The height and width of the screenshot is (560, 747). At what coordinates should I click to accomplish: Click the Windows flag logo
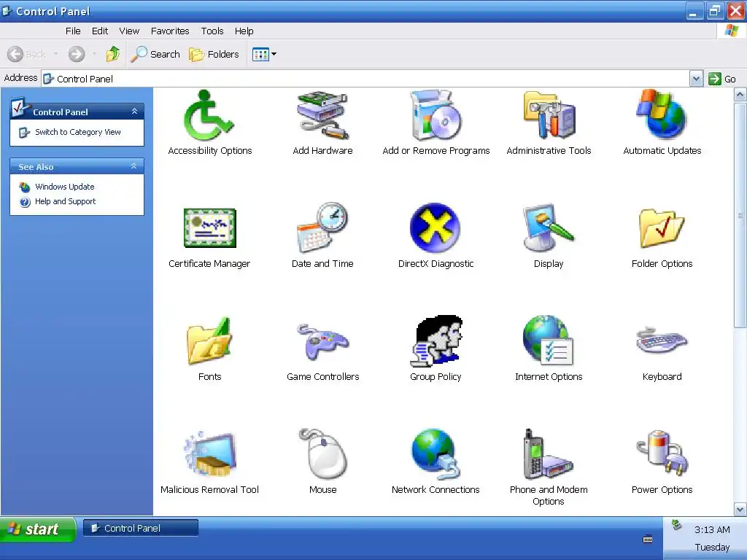pyautogui.click(x=731, y=31)
